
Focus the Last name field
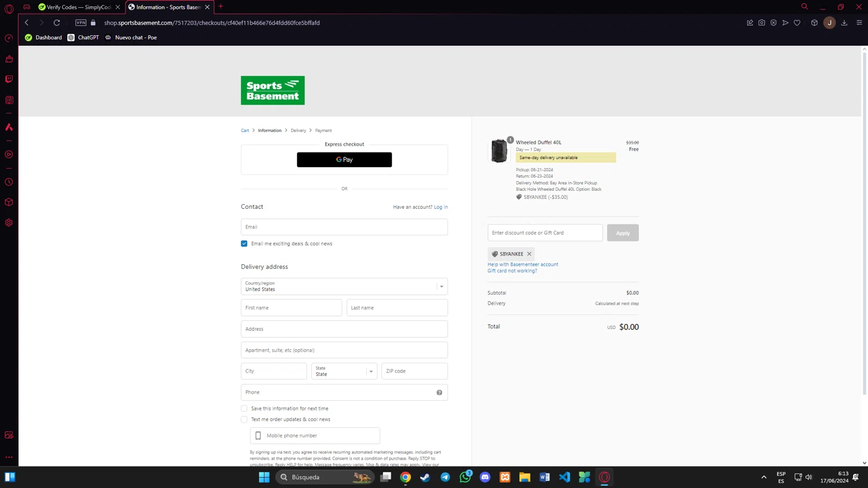pos(397,308)
